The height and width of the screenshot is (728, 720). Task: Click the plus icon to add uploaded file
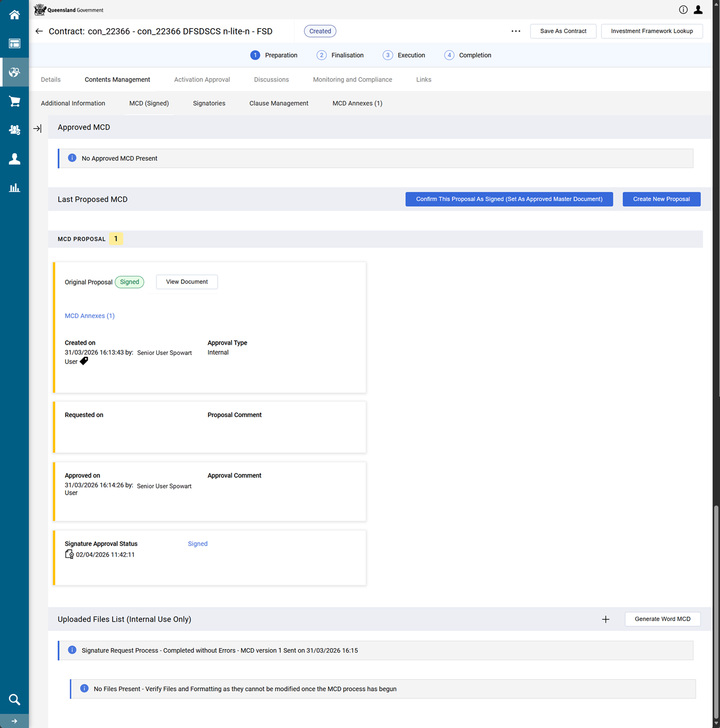coord(606,620)
